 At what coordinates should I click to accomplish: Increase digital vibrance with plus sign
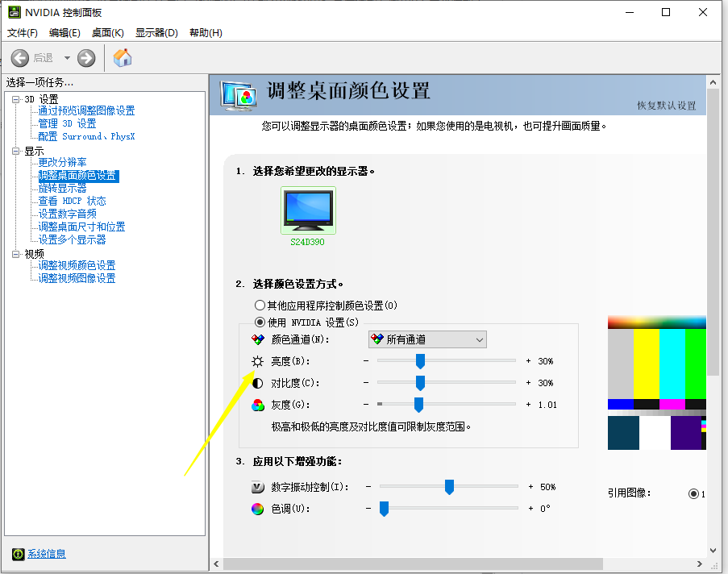pyautogui.click(x=530, y=487)
